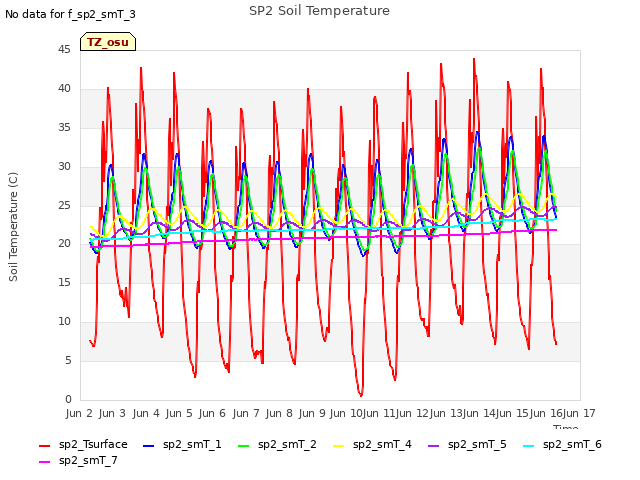Click the Jun 14 x-axis tick label
Viewport: 640px width, 480px height.
point(479,413)
